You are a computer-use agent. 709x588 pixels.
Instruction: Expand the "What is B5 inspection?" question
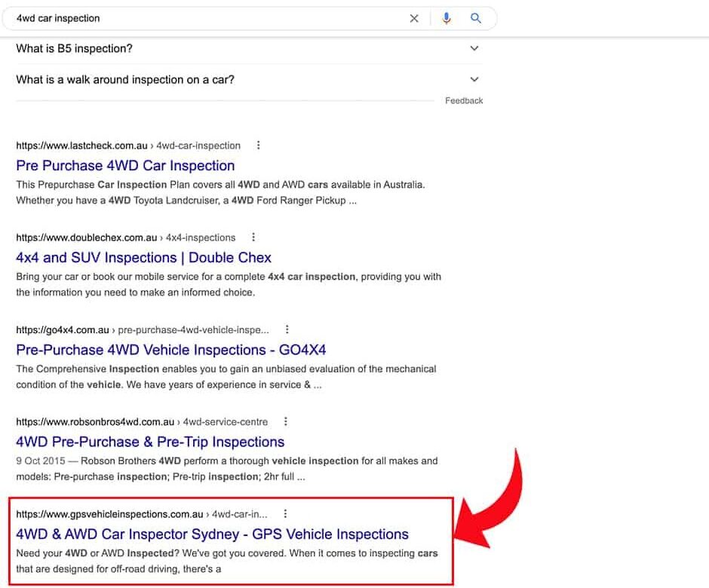474,48
